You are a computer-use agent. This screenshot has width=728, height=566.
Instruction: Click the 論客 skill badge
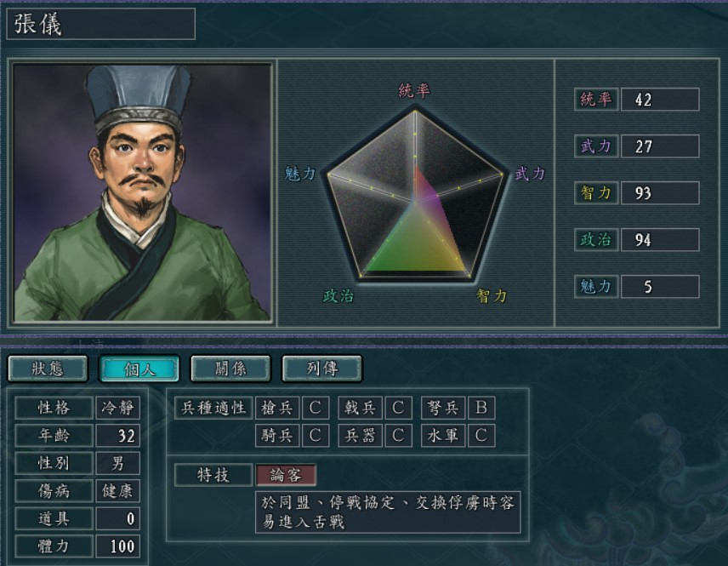point(286,475)
